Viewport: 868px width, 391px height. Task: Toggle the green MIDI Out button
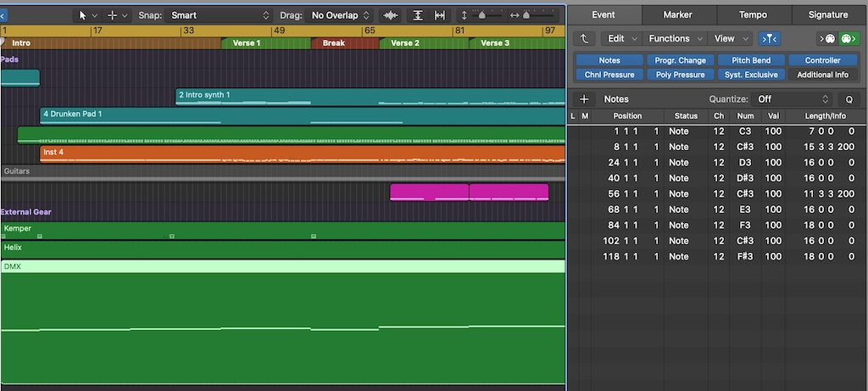[x=848, y=39]
